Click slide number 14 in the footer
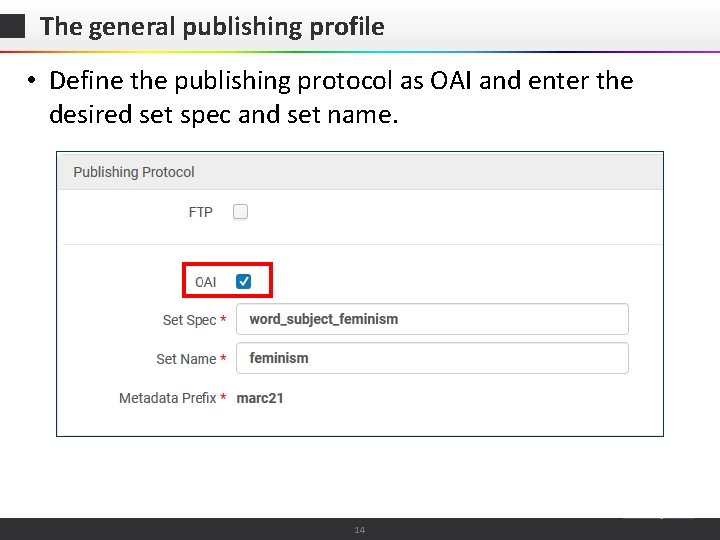The height and width of the screenshot is (540, 720). 360,530
